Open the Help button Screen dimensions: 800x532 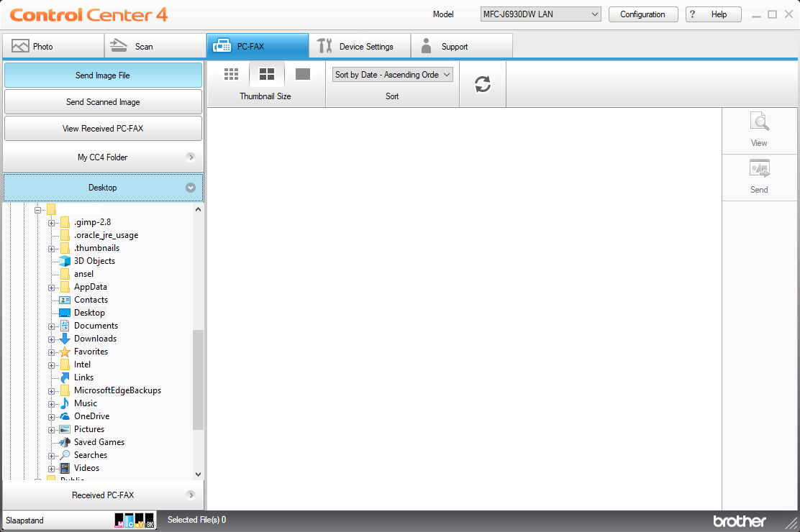(x=713, y=14)
